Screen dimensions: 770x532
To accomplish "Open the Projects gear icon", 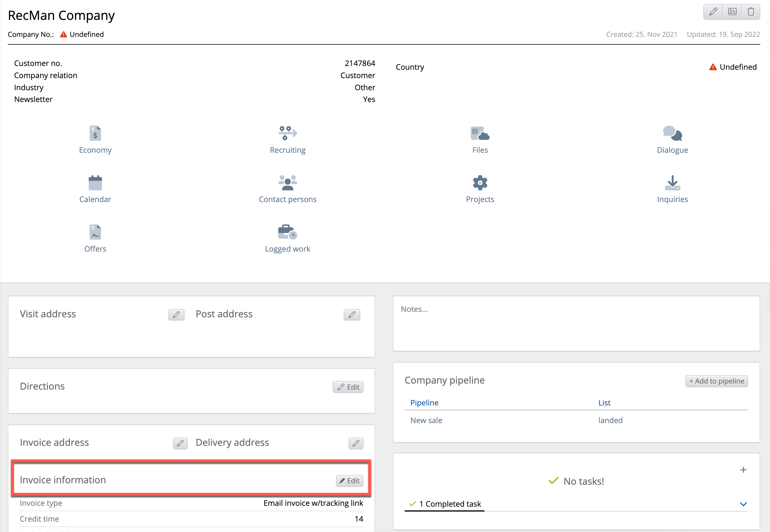I will coord(480,183).
